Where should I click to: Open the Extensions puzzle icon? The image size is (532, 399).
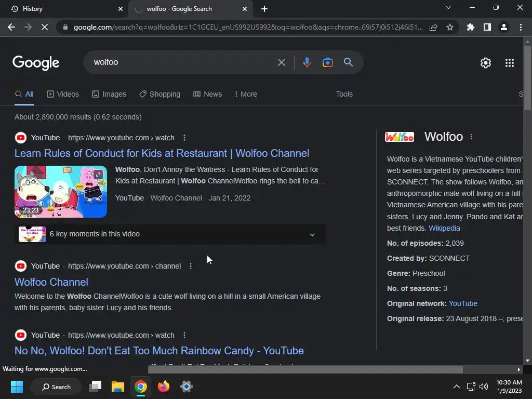coord(471,27)
